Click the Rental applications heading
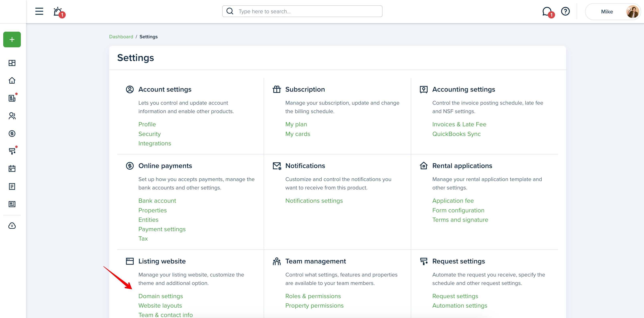Viewport: 644px width, 318px height. tap(462, 166)
